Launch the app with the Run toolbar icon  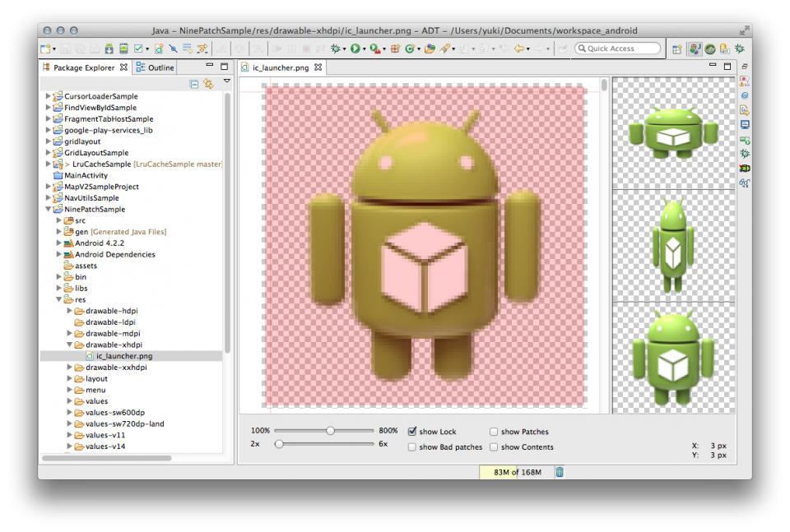point(355,49)
